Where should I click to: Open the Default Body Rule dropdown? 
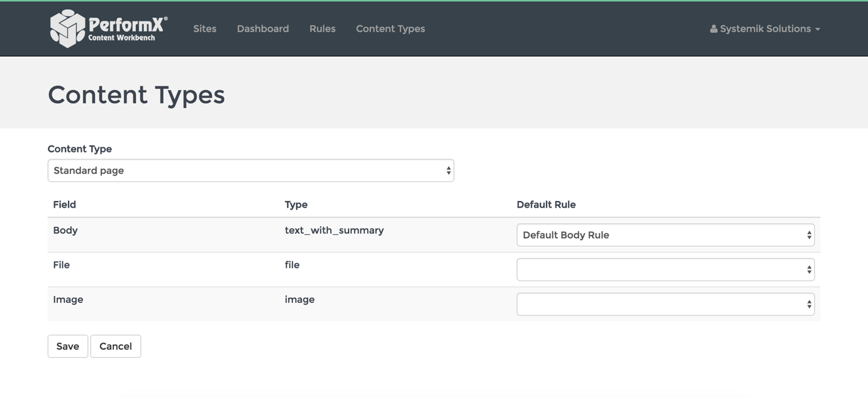tap(665, 234)
